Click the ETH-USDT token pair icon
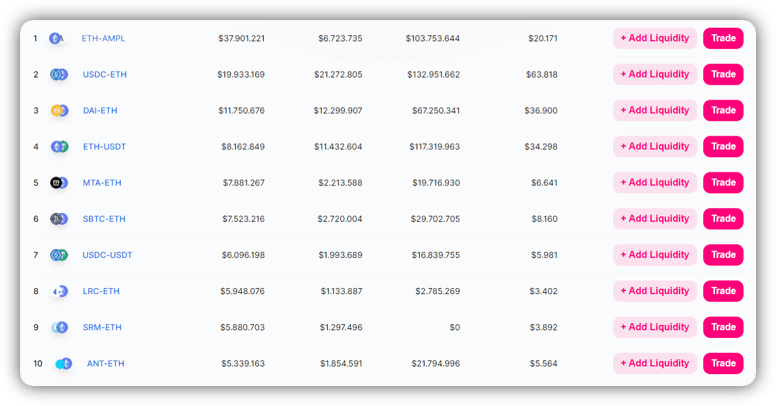The width and height of the screenshot is (776, 406). click(x=59, y=147)
